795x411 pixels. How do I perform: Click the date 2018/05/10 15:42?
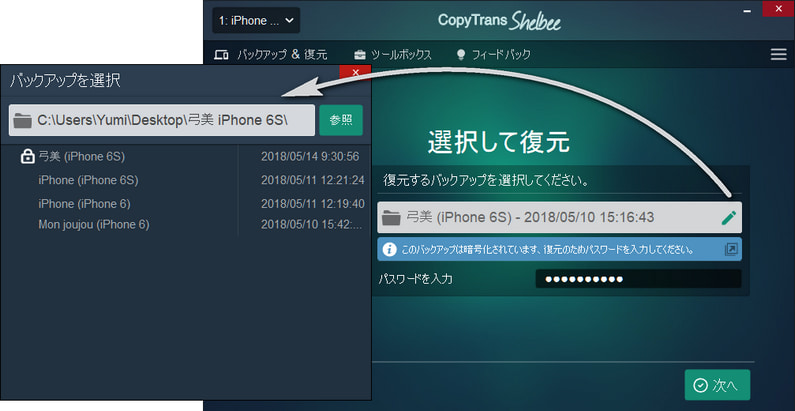(312, 225)
